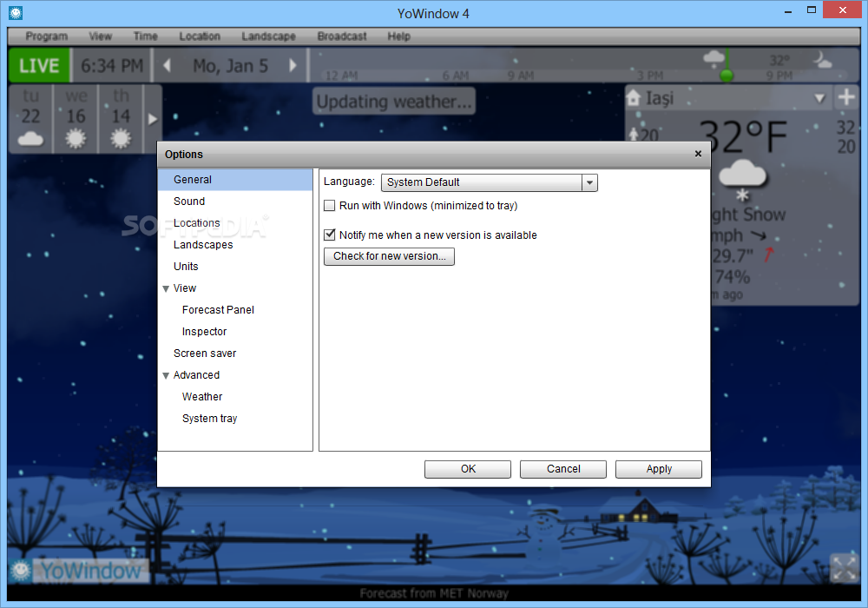
Task: Collapse the View tree section
Action: 166,288
